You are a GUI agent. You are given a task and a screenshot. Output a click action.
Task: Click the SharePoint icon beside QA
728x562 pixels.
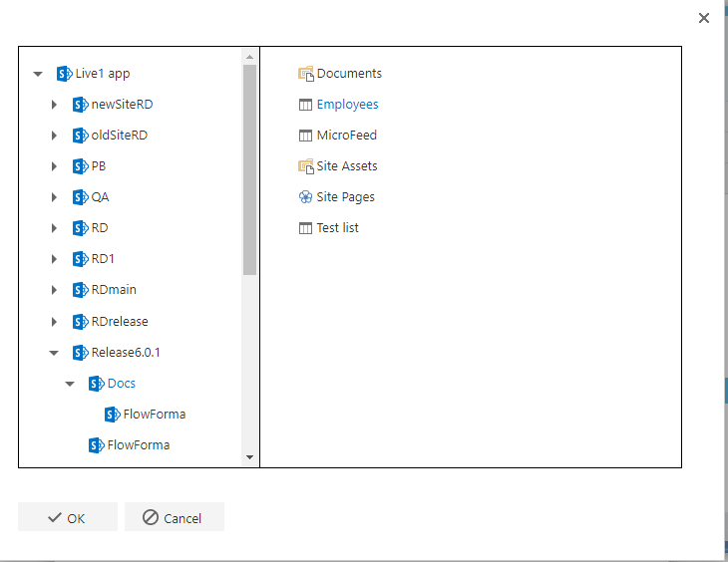coord(81,197)
